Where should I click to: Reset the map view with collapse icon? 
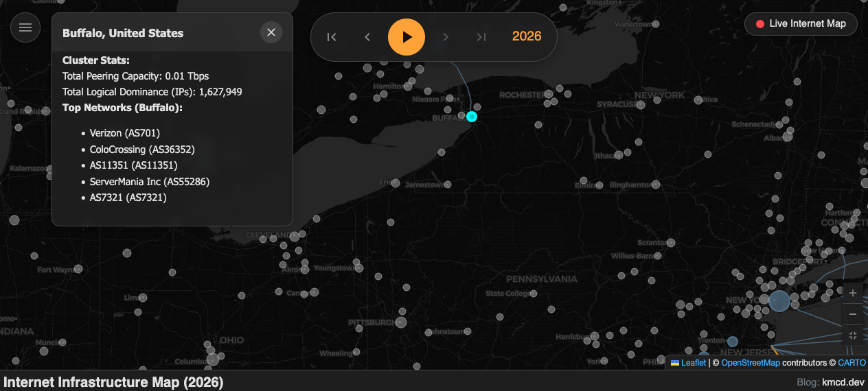853,335
